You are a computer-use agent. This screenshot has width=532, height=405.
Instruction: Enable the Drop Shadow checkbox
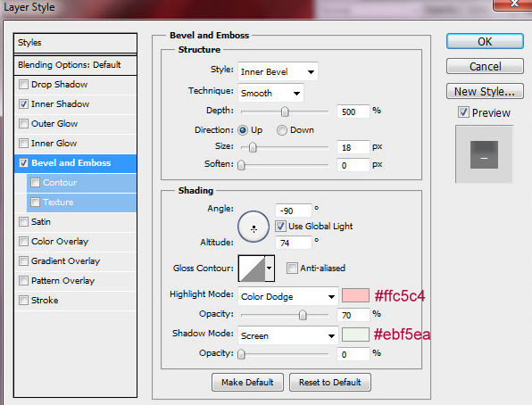[x=23, y=84]
